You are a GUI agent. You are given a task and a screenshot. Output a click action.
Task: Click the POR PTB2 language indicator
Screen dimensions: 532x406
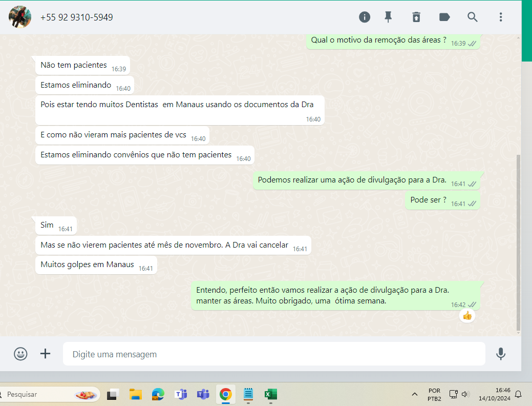click(x=434, y=394)
